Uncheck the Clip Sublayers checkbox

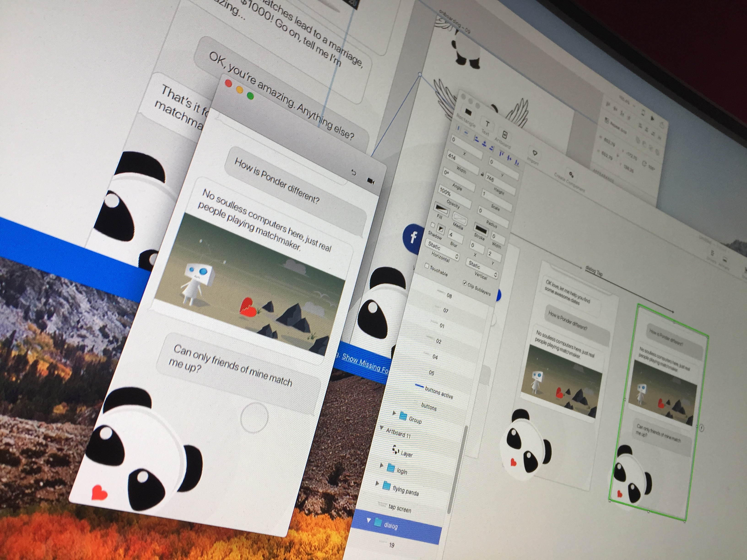point(465,283)
